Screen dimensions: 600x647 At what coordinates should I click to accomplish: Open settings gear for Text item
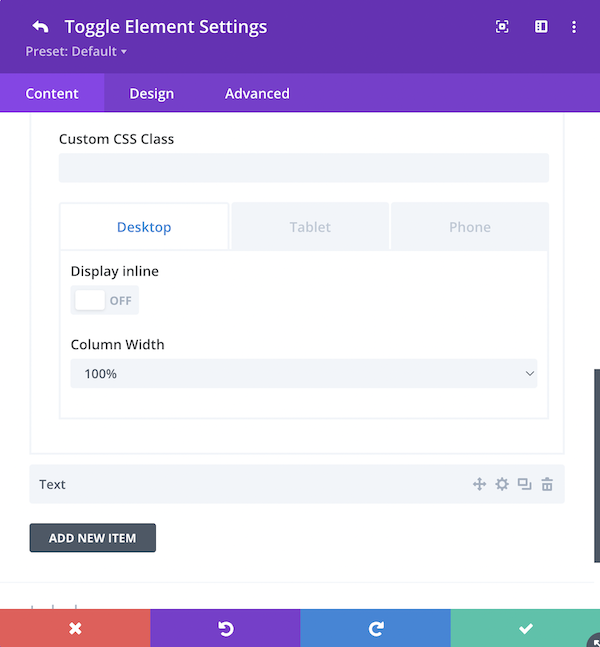click(x=502, y=484)
